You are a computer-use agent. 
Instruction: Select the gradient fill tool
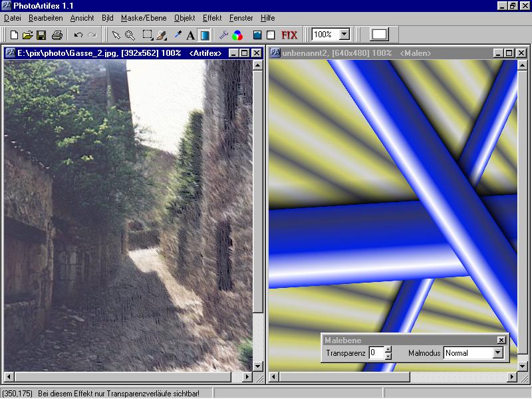coord(205,35)
